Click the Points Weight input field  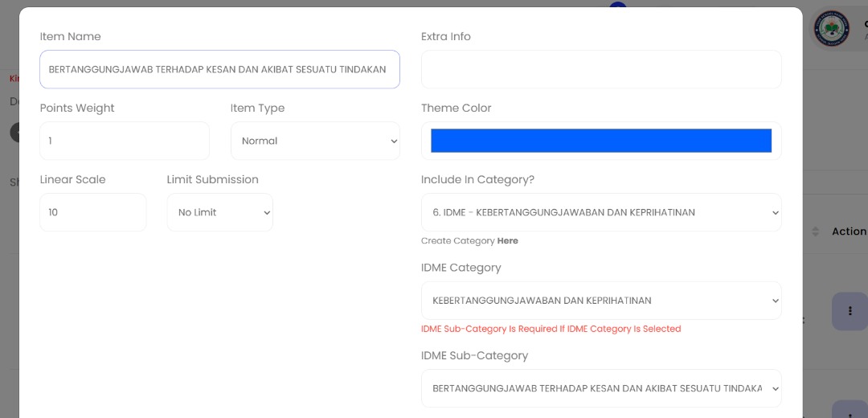point(125,141)
